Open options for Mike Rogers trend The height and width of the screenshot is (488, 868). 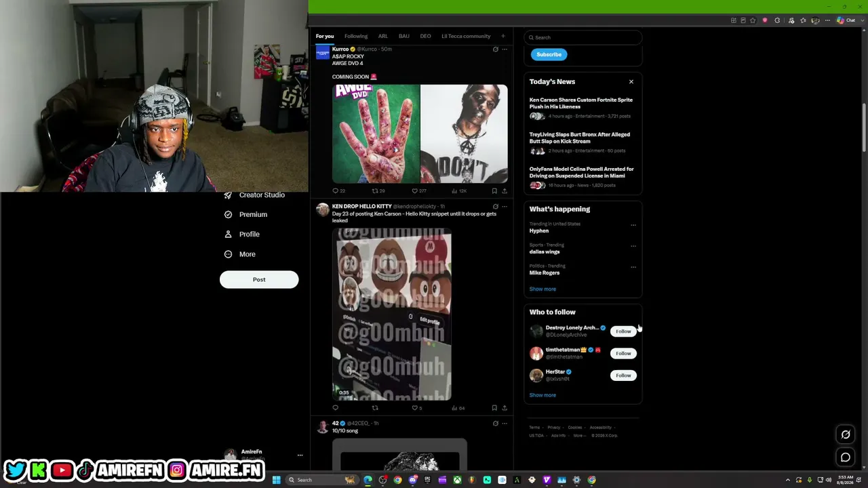coord(633,267)
